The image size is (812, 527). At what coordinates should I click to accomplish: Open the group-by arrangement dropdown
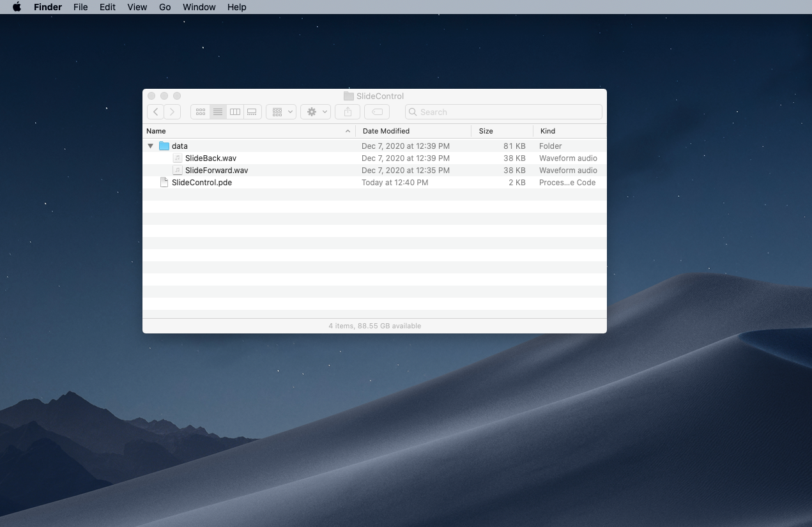281,112
